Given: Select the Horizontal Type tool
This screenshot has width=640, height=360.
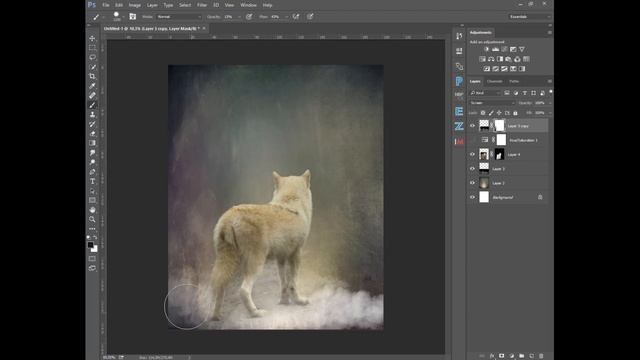Looking at the screenshot, I should point(92,181).
